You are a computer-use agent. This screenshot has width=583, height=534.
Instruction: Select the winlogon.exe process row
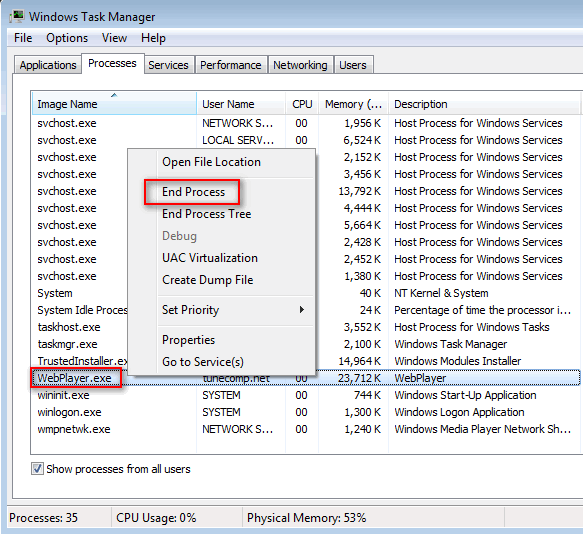[x=306, y=412]
